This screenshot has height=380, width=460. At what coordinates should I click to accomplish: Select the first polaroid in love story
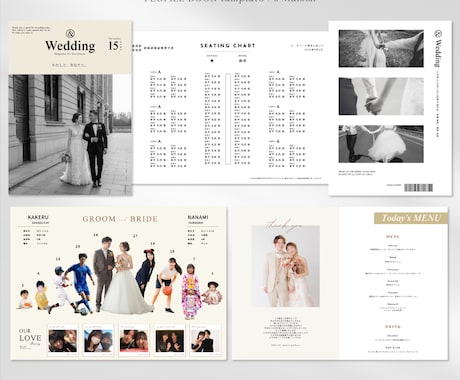tap(63, 340)
